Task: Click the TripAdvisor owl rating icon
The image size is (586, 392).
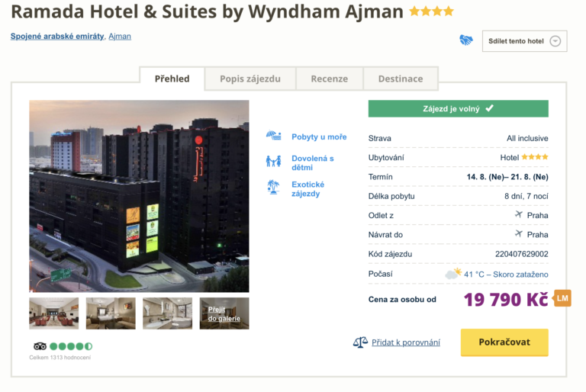Action: (x=40, y=346)
